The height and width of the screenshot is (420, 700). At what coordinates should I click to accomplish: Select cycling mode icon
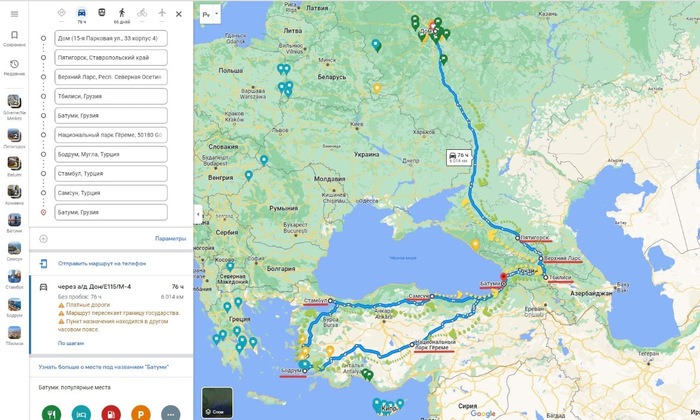(142, 12)
